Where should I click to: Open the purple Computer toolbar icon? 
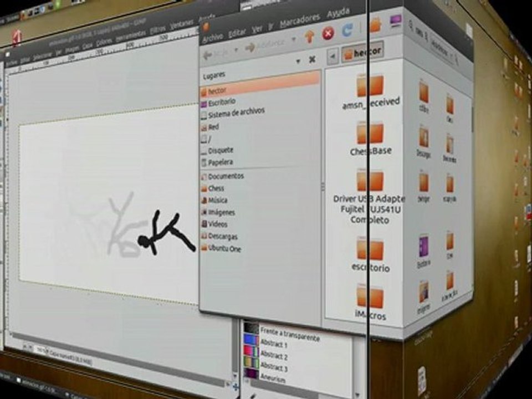(395, 21)
